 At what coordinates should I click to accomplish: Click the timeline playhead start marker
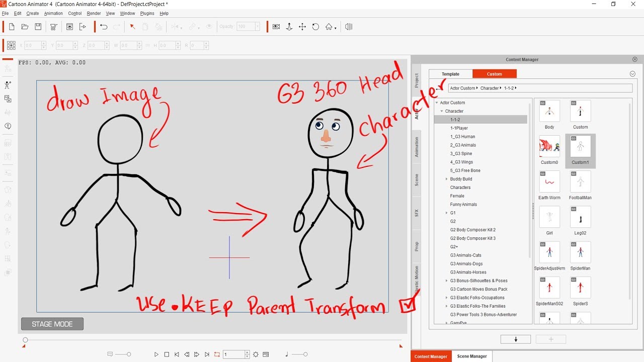[25, 340]
